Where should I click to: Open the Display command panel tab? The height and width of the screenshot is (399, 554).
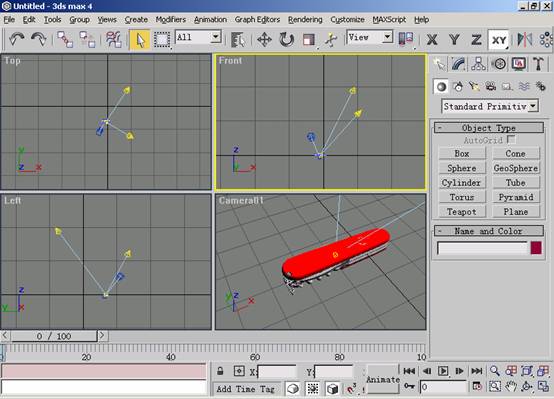click(518, 64)
